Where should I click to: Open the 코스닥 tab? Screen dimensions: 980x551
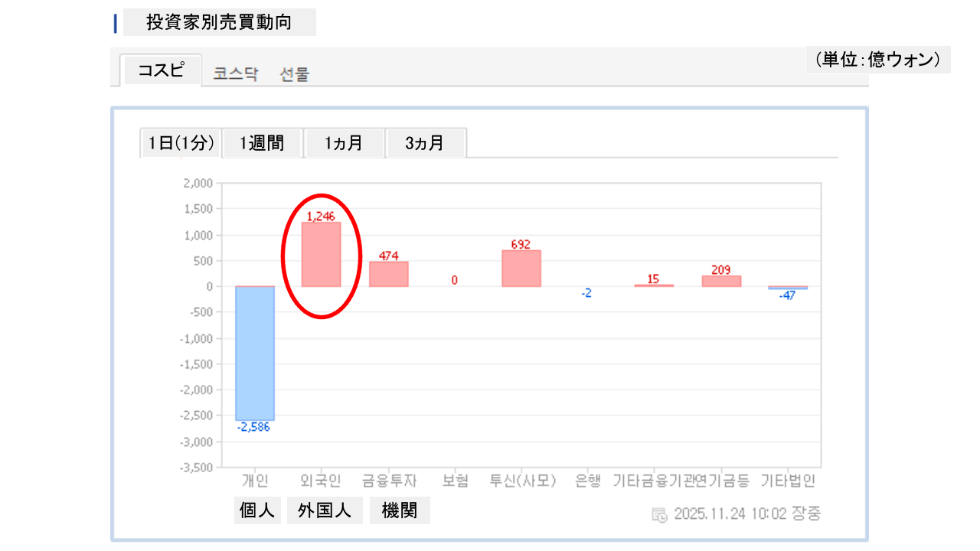pos(236,74)
